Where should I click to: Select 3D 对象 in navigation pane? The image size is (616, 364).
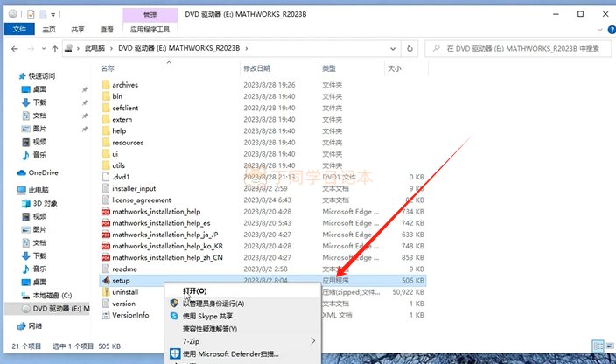(45, 203)
